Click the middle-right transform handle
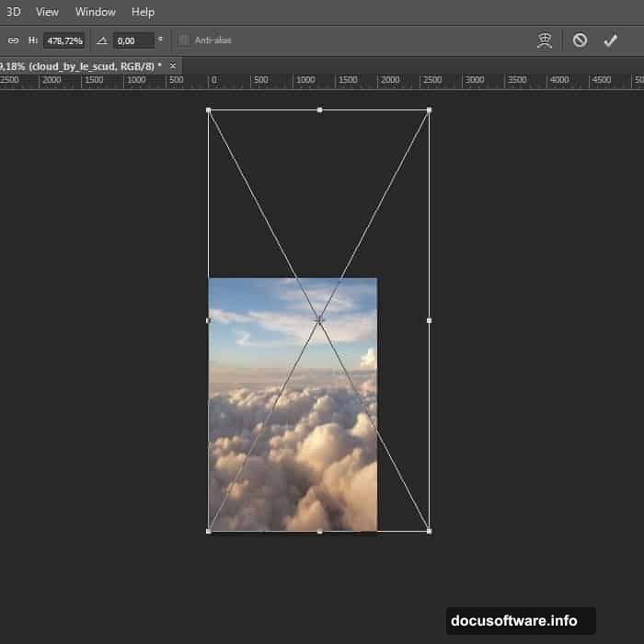Screen dimensions: 644x644 coord(429,320)
